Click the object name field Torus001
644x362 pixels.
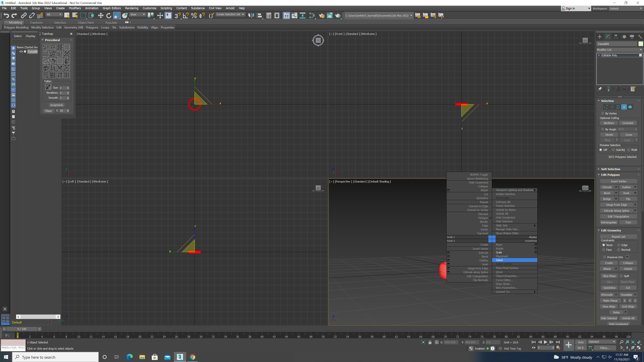pos(617,44)
